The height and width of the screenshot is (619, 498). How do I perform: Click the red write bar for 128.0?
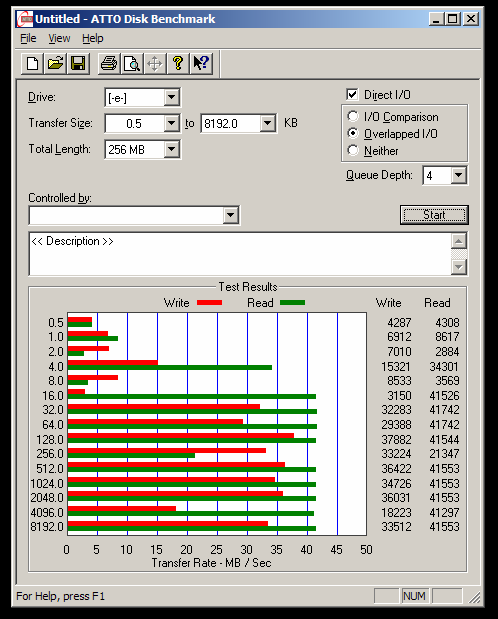(x=181, y=435)
